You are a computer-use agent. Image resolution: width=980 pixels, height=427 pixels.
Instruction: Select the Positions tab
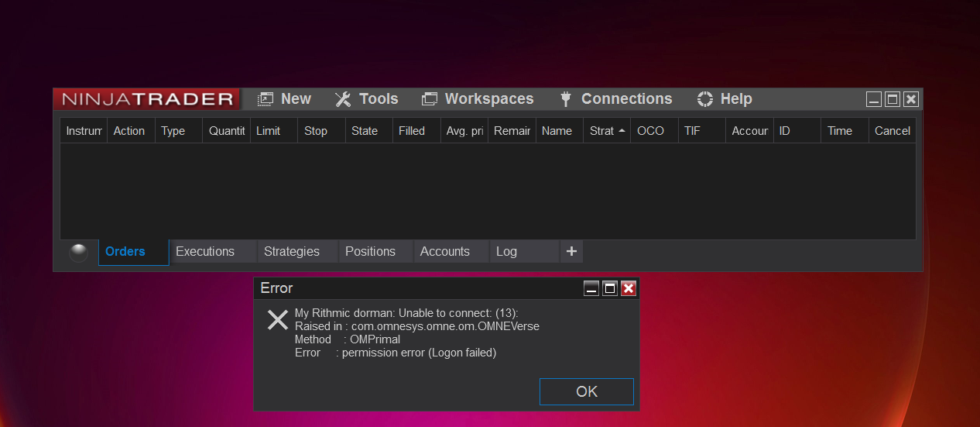[370, 251]
